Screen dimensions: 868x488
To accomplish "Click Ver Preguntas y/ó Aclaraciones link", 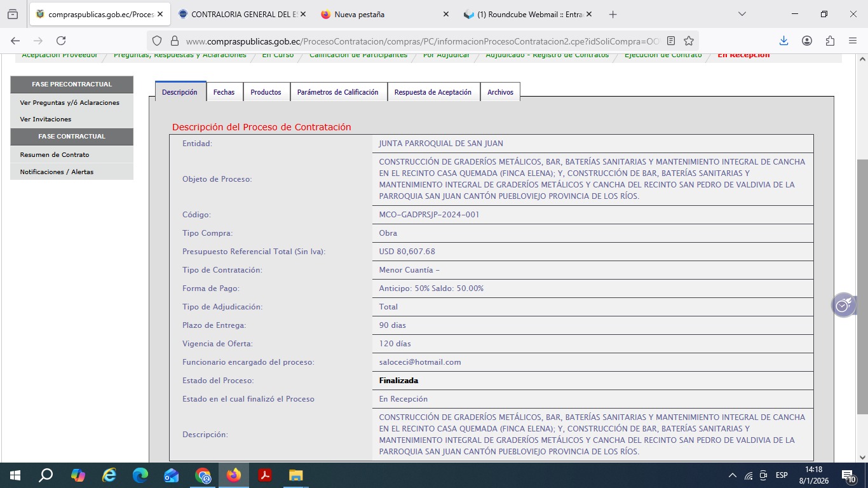I will [x=70, y=102].
